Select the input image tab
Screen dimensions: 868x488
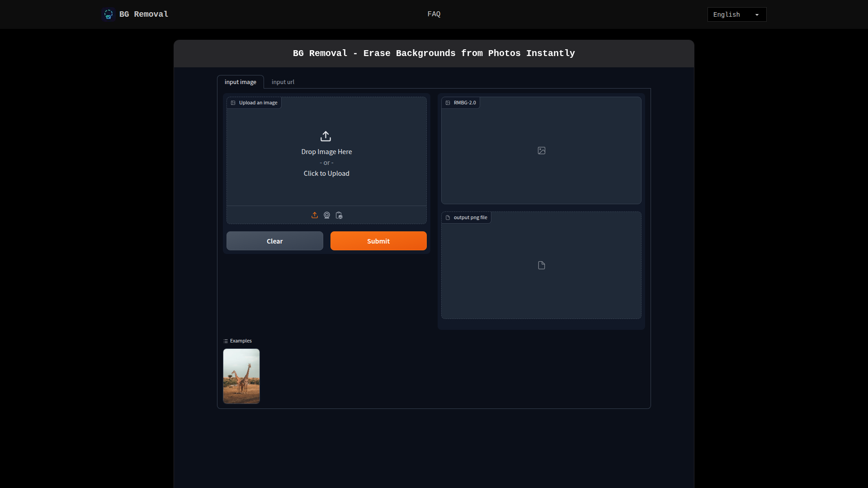click(240, 82)
